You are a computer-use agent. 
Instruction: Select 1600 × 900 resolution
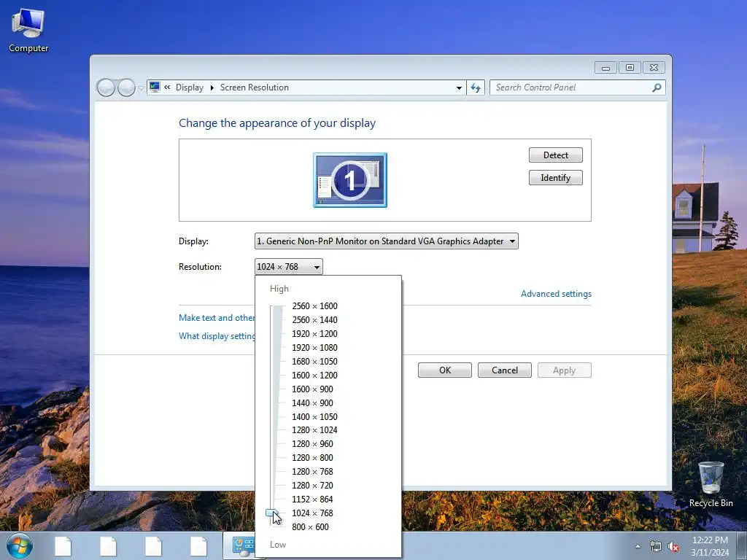(312, 389)
